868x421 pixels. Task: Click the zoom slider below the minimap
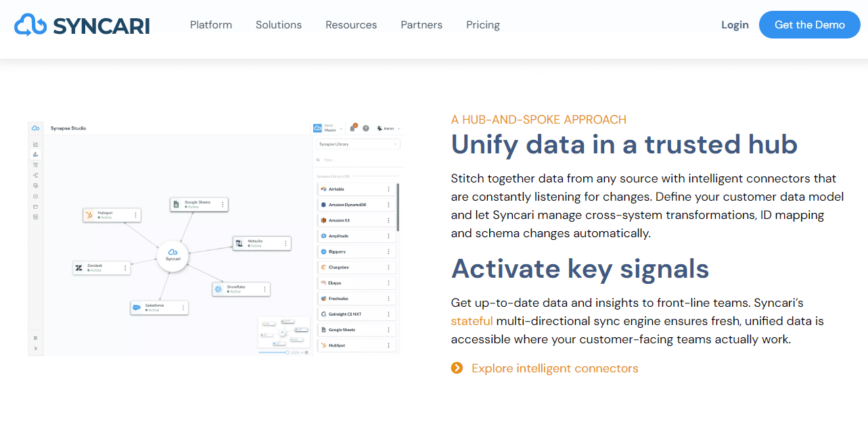273,352
